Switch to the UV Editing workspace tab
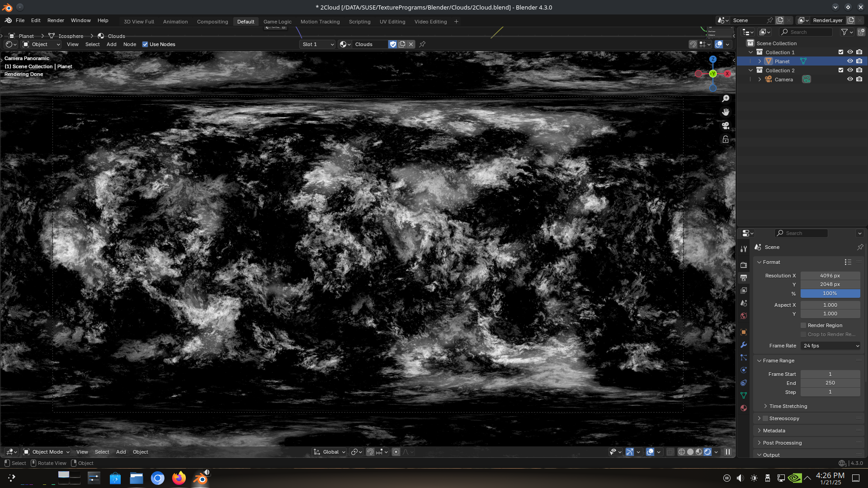 [x=392, y=22]
